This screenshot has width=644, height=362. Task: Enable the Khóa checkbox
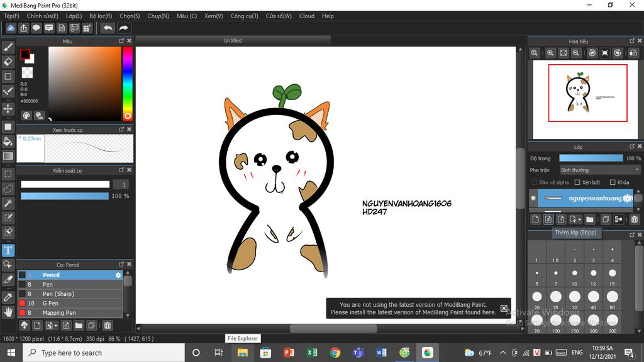[x=613, y=182]
